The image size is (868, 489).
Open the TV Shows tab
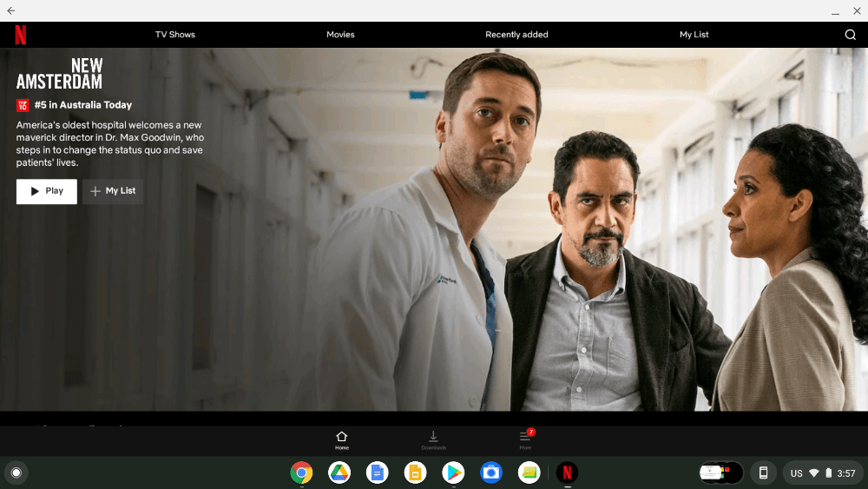point(175,35)
